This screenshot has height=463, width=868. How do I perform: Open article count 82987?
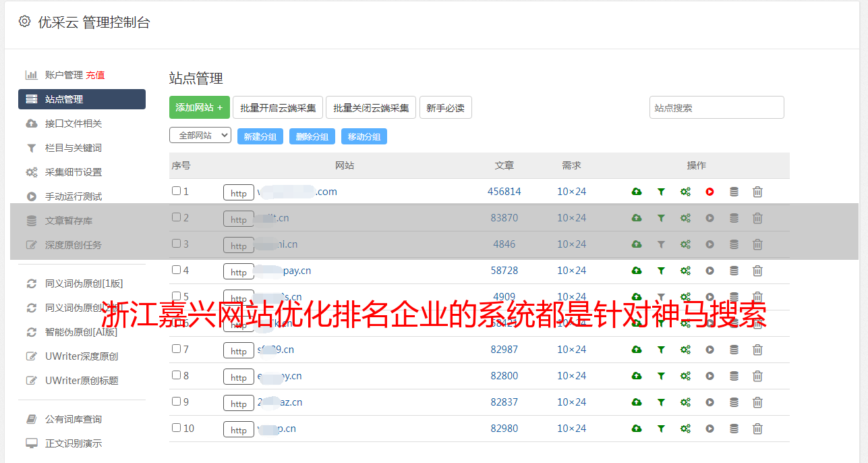(x=504, y=350)
